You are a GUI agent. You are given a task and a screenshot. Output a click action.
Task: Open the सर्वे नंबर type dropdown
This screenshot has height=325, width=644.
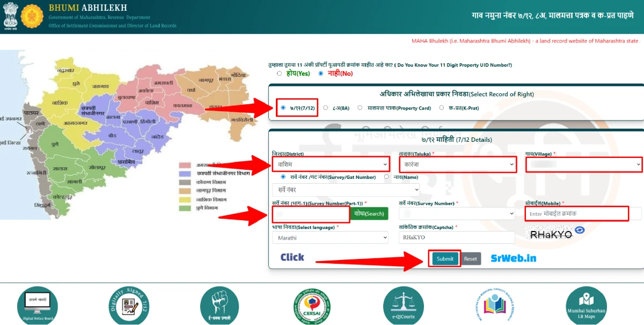click(x=346, y=190)
